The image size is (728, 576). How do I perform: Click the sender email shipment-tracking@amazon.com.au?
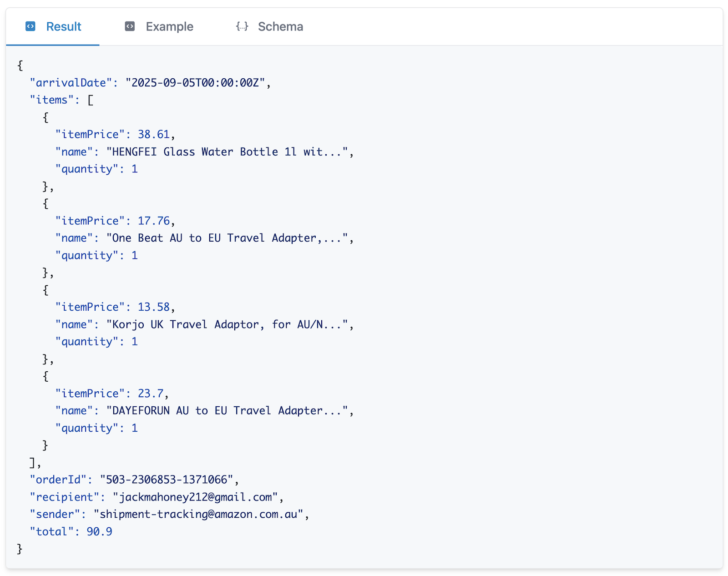point(198,515)
